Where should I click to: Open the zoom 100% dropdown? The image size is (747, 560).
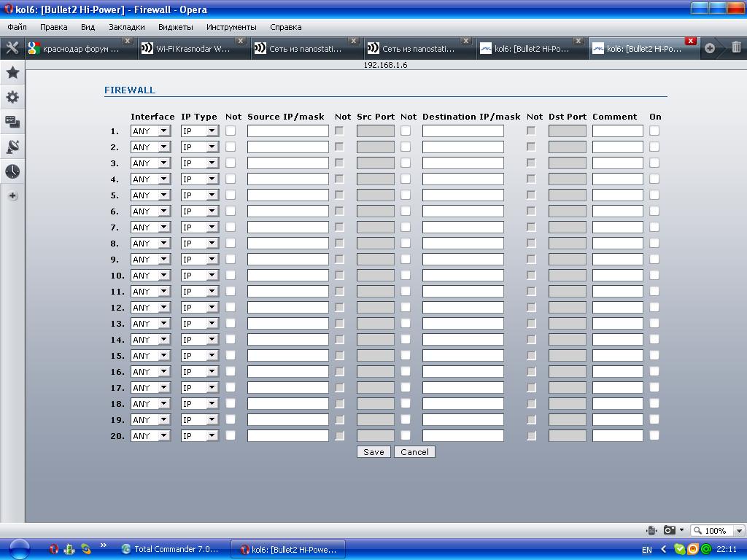(x=739, y=531)
